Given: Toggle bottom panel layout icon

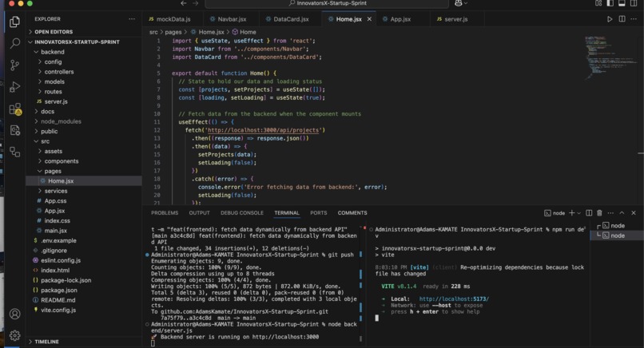Looking at the screenshot, I should click(x=622, y=3).
